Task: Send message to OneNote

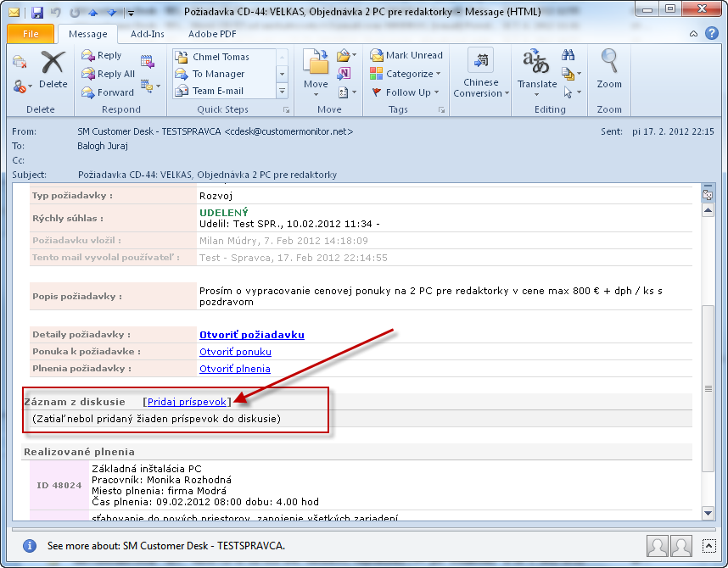Action: click(x=344, y=73)
